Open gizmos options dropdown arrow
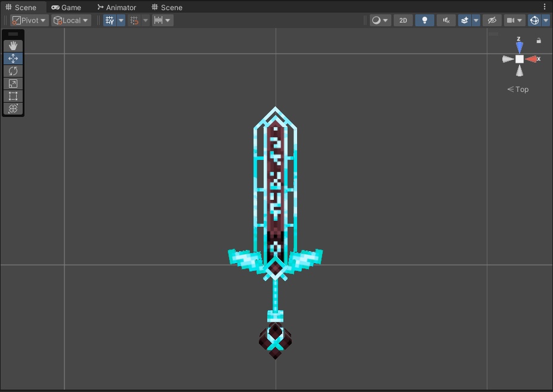 (546, 20)
